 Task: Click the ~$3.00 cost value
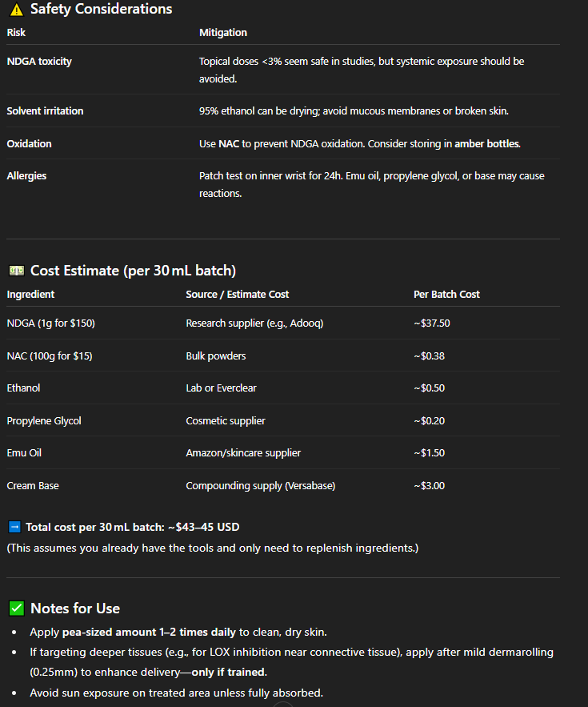(429, 485)
